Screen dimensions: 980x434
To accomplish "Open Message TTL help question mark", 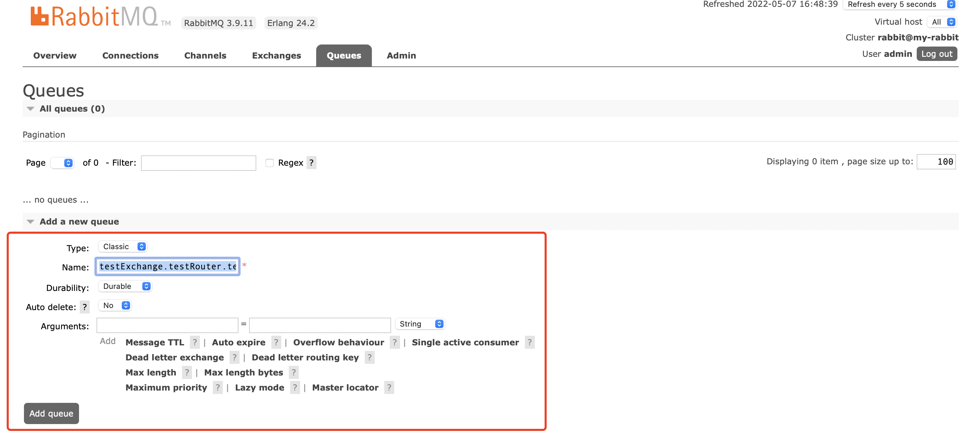I will [195, 343].
